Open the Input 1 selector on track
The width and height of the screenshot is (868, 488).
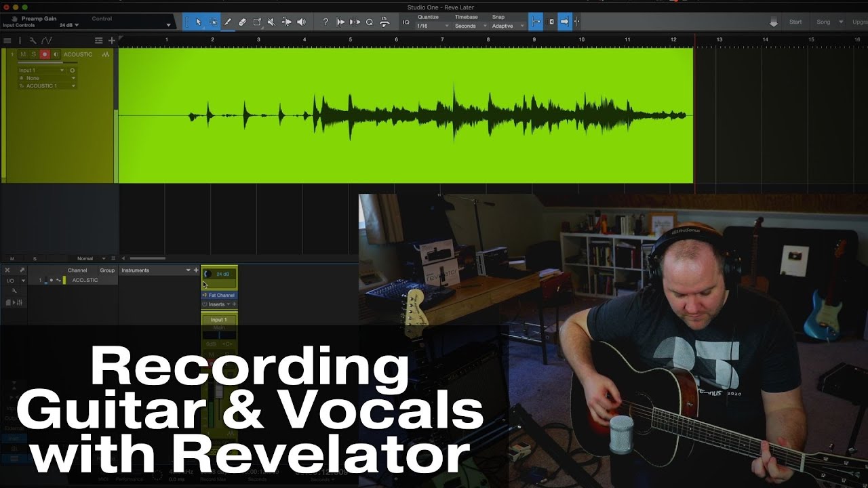pos(41,70)
